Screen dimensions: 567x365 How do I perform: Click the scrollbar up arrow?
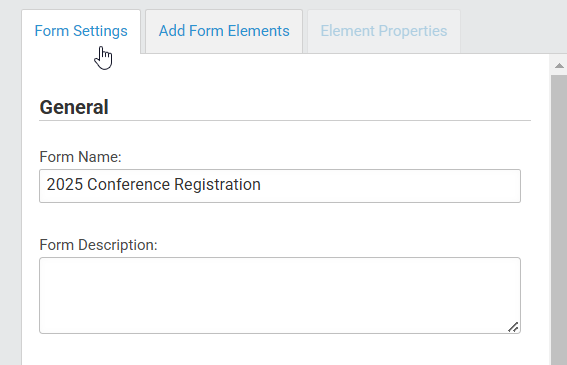[x=559, y=65]
